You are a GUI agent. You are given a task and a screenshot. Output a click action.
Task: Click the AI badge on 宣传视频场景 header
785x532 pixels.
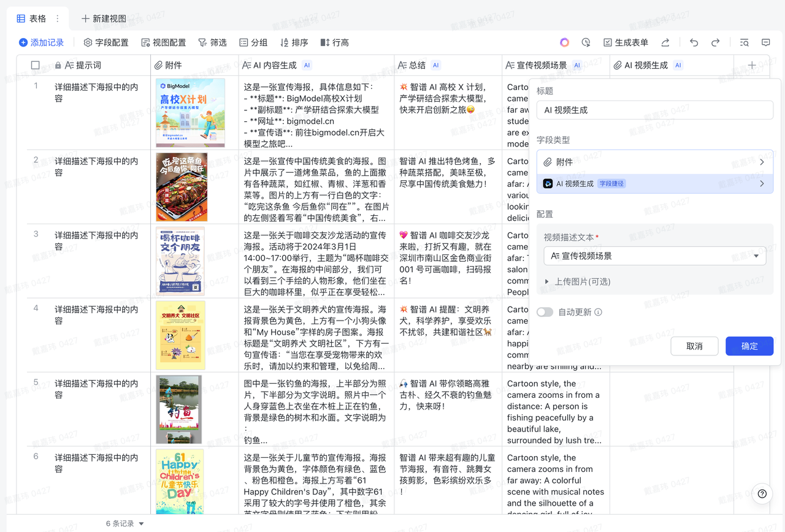pyautogui.click(x=577, y=65)
